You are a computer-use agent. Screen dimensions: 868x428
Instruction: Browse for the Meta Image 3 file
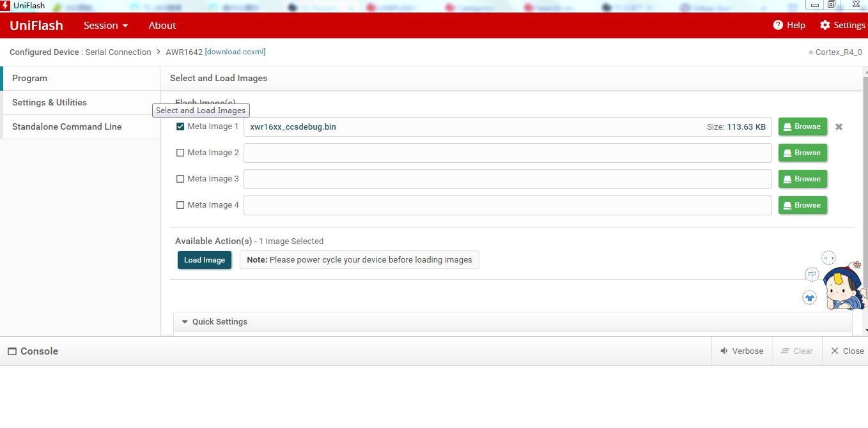click(803, 179)
